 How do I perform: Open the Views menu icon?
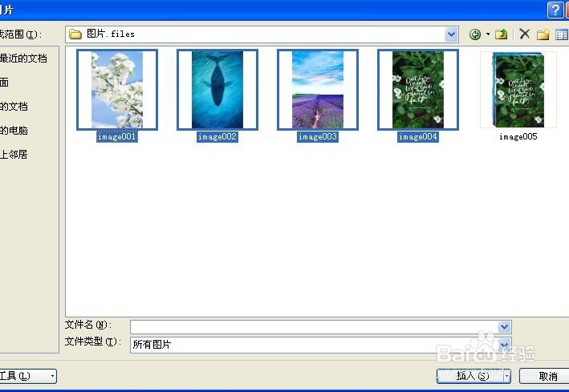(562, 34)
